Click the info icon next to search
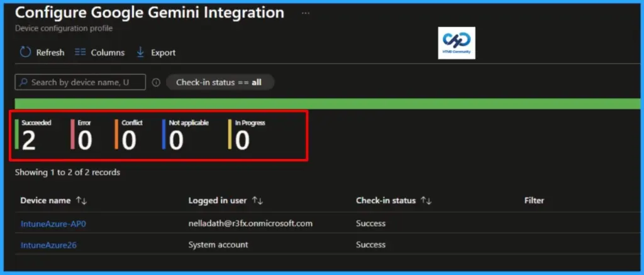 click(156, 82)
